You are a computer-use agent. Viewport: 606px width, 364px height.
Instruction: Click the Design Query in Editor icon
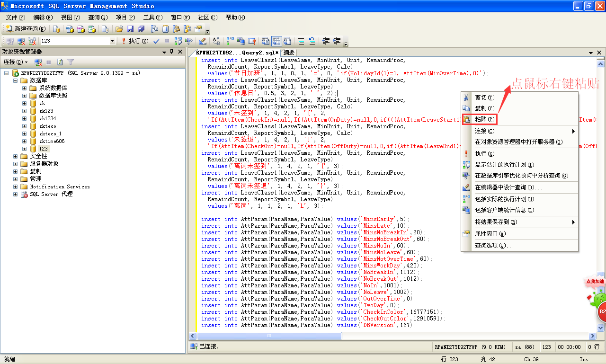[x=202, y=41]
